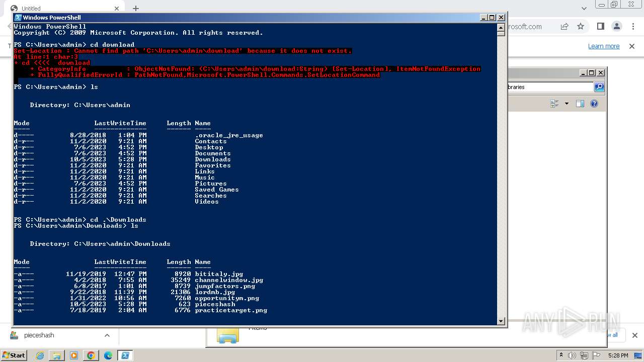The image size is (644, 362).
Task: Open the Start menu
Action: tap(14, 355)
